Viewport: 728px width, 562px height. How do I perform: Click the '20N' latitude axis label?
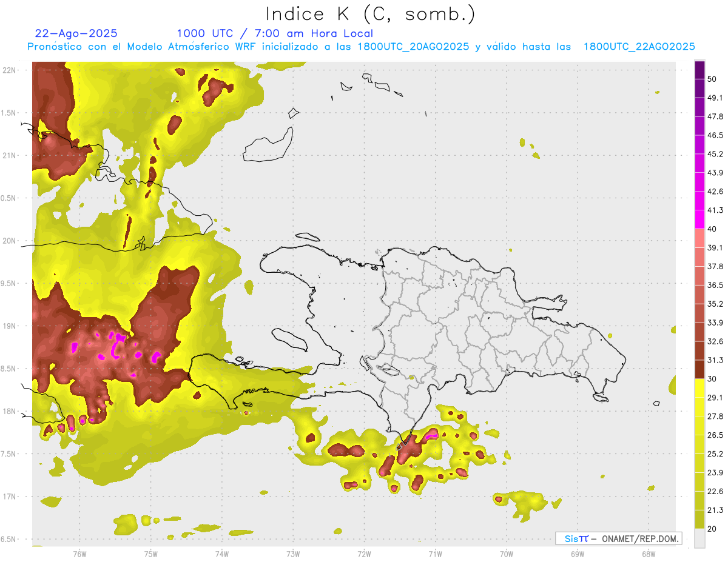[x=10, y=241]
